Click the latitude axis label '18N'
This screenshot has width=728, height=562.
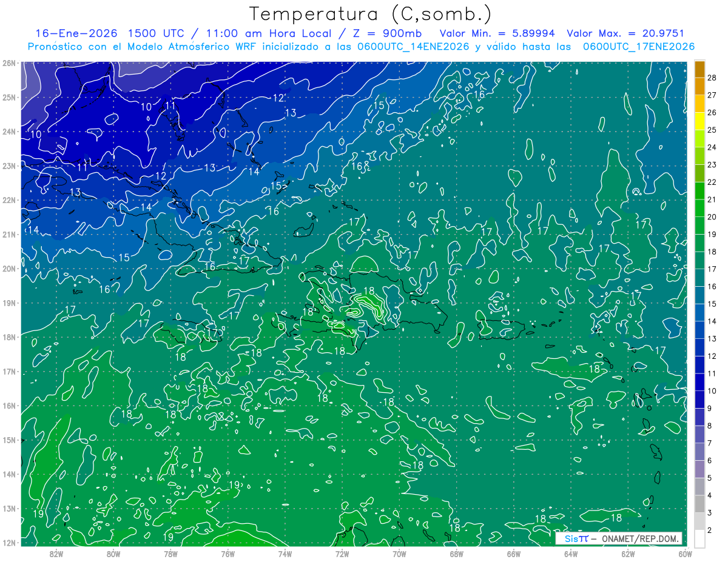8,337
